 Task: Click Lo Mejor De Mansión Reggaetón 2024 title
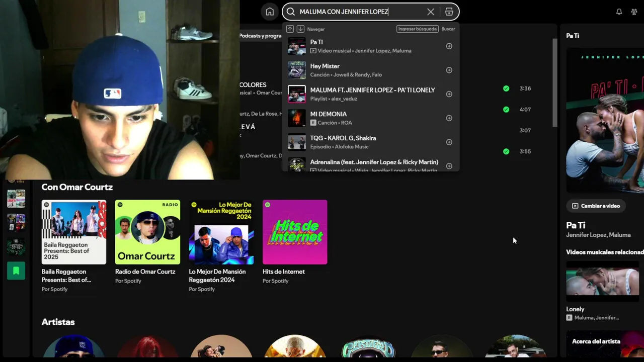tap(217, 276)
